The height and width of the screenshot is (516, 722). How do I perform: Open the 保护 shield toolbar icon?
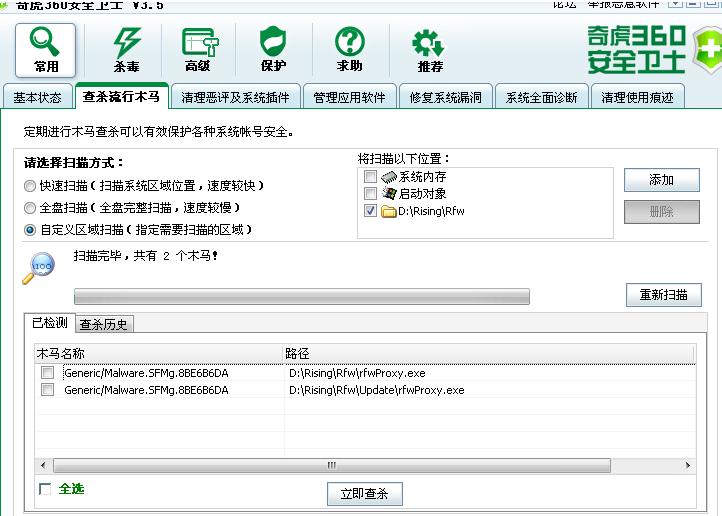click(273, 50)
